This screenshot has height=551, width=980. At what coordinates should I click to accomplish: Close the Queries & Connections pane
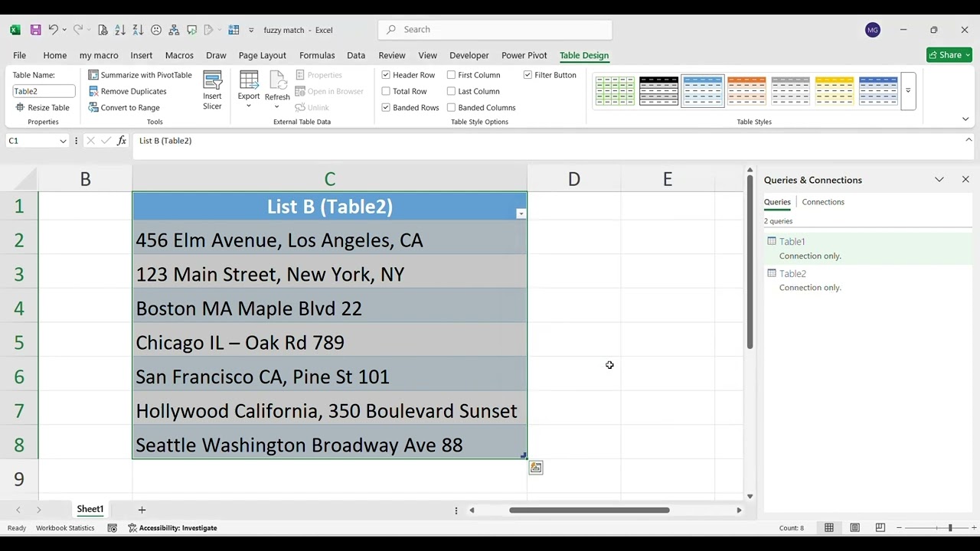[x=965, y=180]
